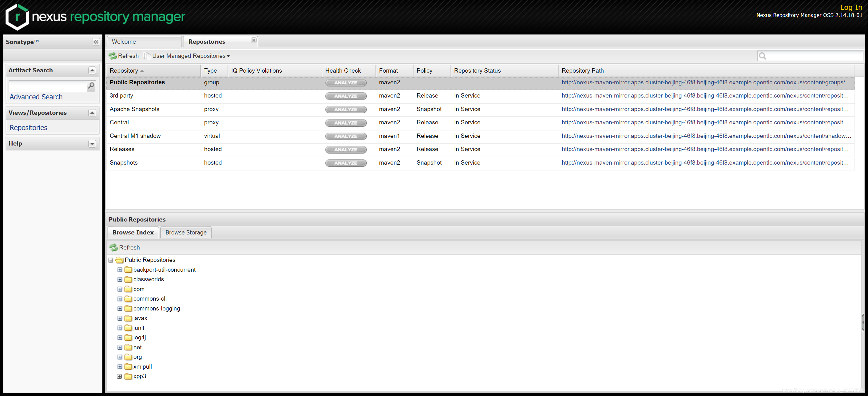Expand the Help panel
This screenshot has width=868, height=396.
coord(92,144)
